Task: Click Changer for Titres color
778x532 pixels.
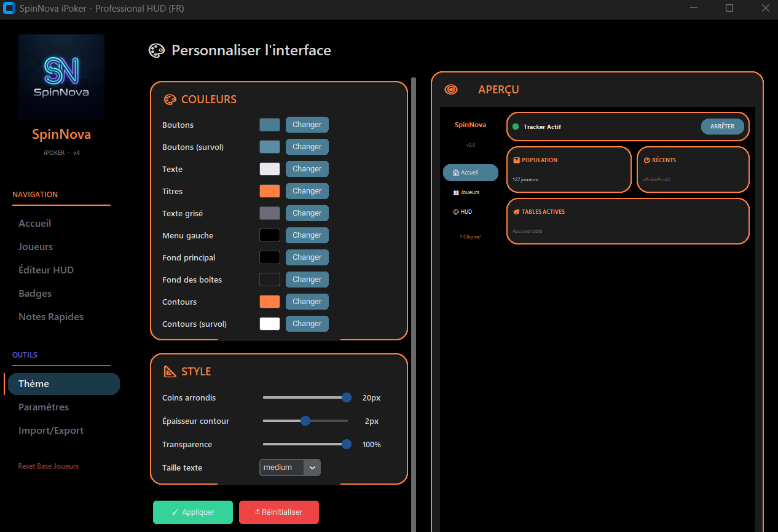Action: (307, 191)
